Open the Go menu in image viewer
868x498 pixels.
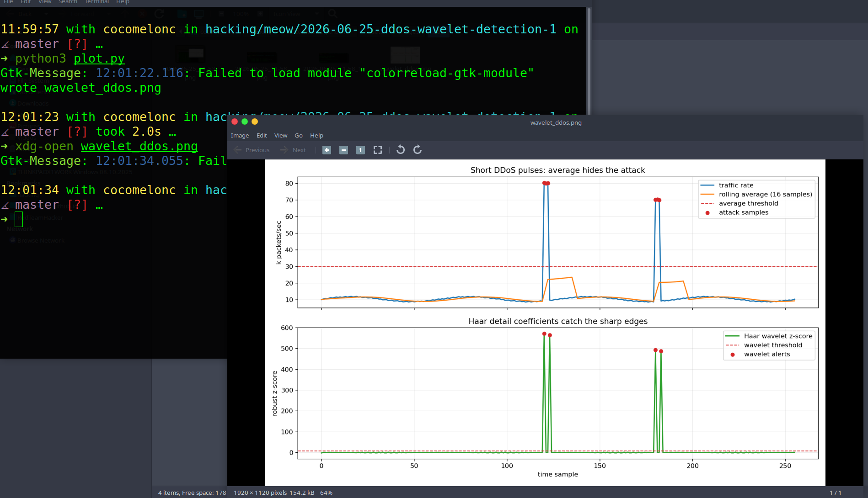click(x=299, y=135)
